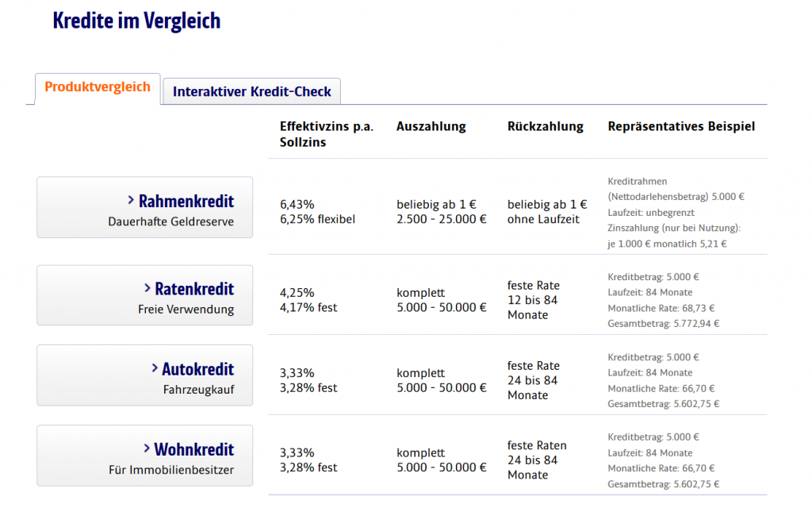The image size is (812, 523).
Task: Click the 12 bis 84 repayment term
Action: 532,300
